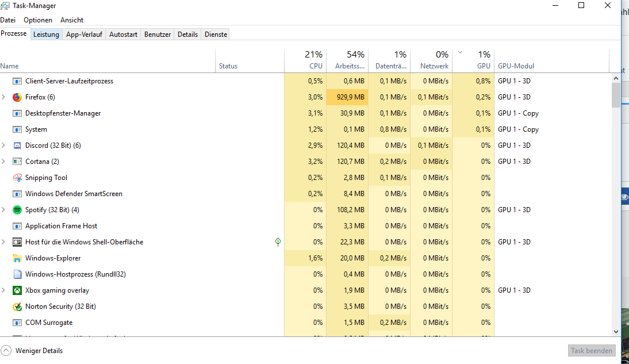Image resolution: width=629 pixels, height=364 pixels.
Task: Sort by the Netzwerk column header
Action: point(431,61)
